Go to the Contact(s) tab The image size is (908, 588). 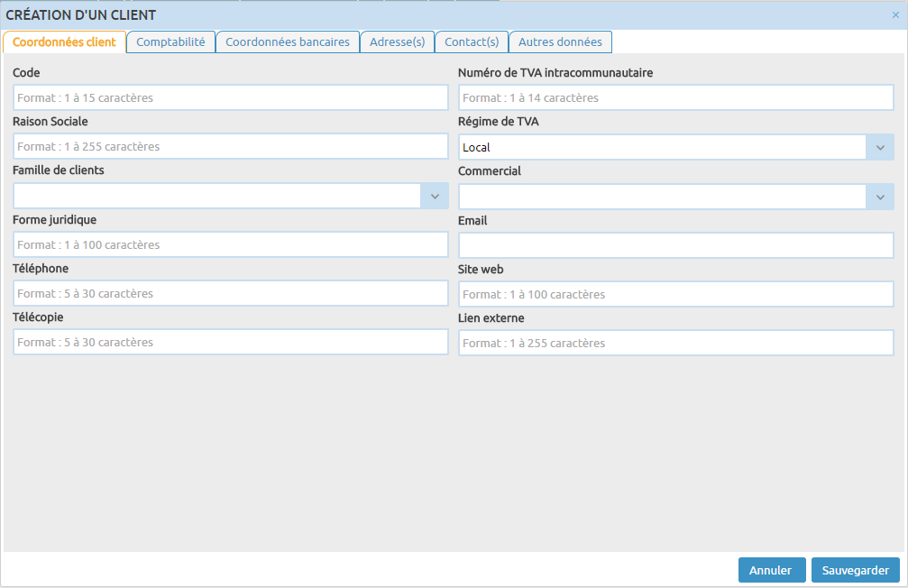472,41
